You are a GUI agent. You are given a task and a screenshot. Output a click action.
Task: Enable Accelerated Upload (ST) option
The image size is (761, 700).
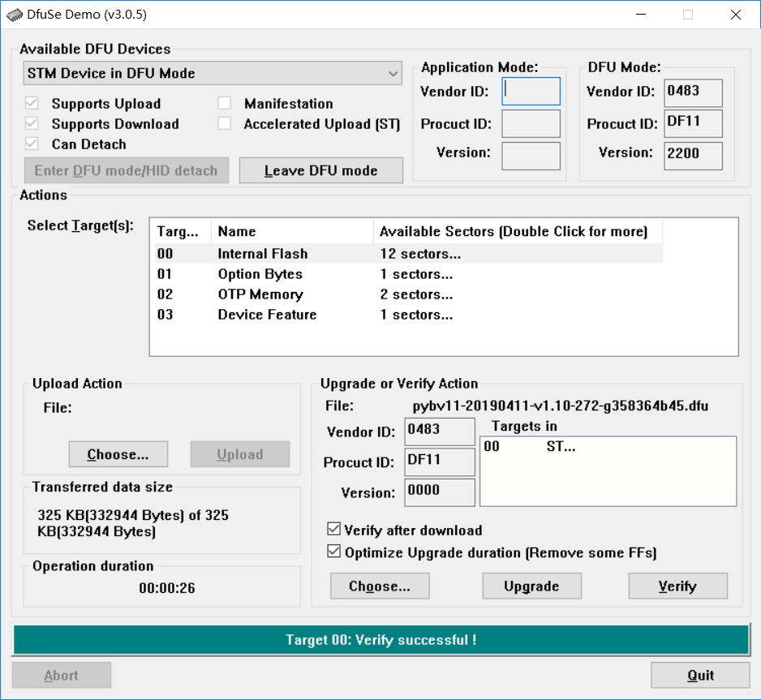pyautogui.click(x=224, y=123)
